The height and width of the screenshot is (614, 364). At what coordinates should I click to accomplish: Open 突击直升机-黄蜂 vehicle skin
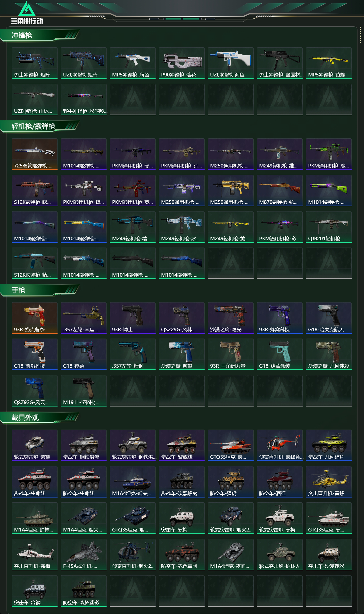[329, 481]
